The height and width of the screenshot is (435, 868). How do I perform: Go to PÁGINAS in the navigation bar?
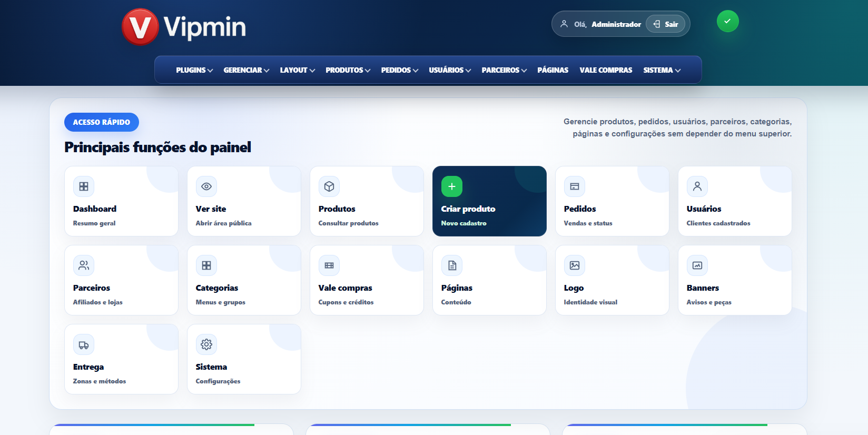click(x=553, y=70)
